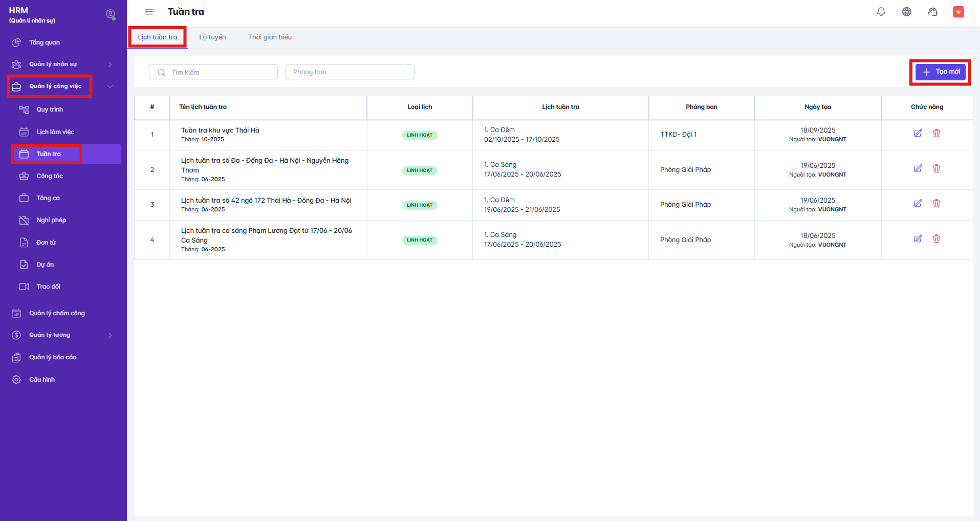Click the notification bell icon

point(881,12)
